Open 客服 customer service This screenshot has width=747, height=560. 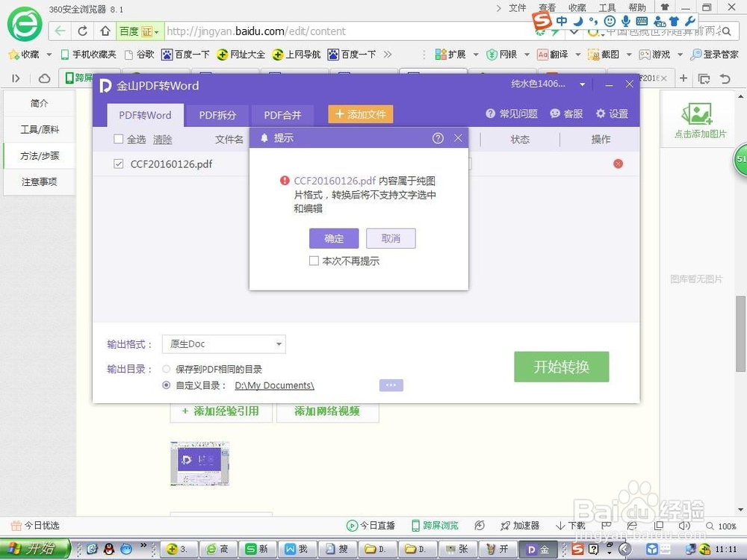[566, 113]
